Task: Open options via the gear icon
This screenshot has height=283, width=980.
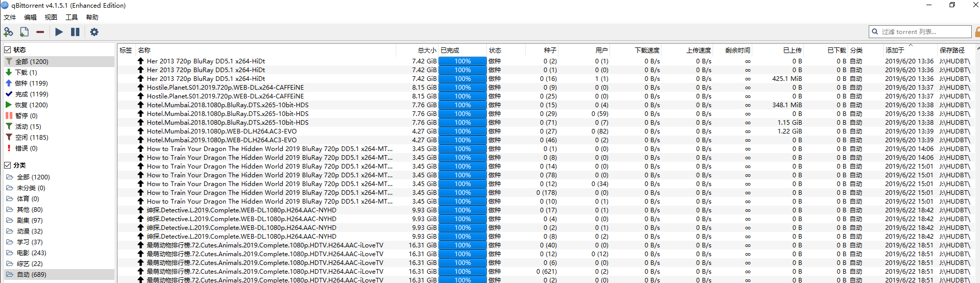Action: click(x=94, y=32)
